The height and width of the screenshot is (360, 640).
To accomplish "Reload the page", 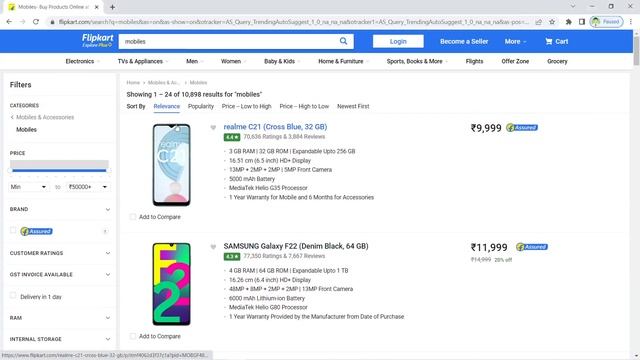I will (x=36, y=22).
